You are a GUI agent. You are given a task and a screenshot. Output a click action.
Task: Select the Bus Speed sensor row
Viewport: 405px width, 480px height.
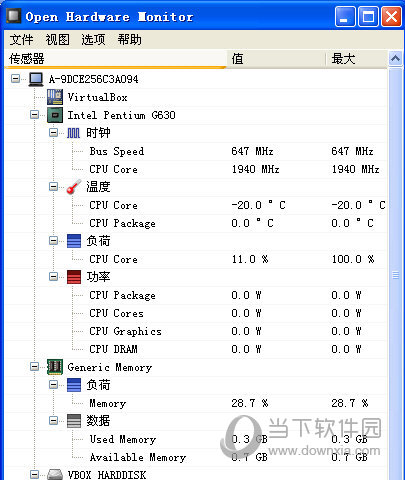tap(196, 151)
